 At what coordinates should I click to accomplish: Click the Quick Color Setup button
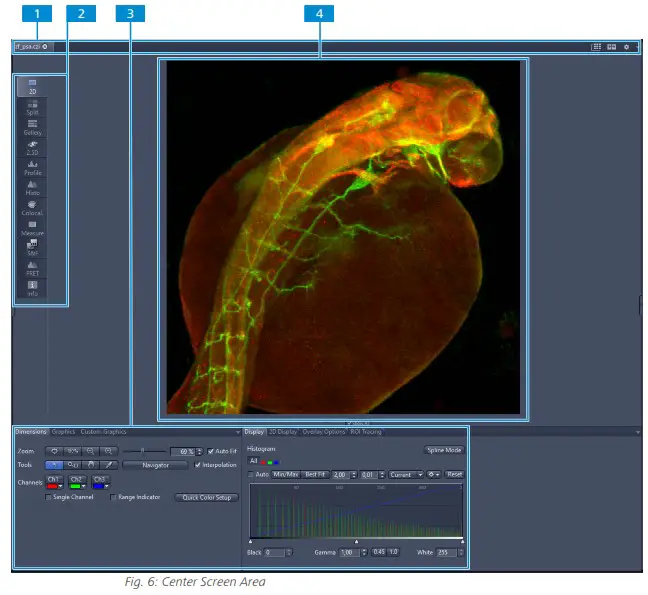207,497
